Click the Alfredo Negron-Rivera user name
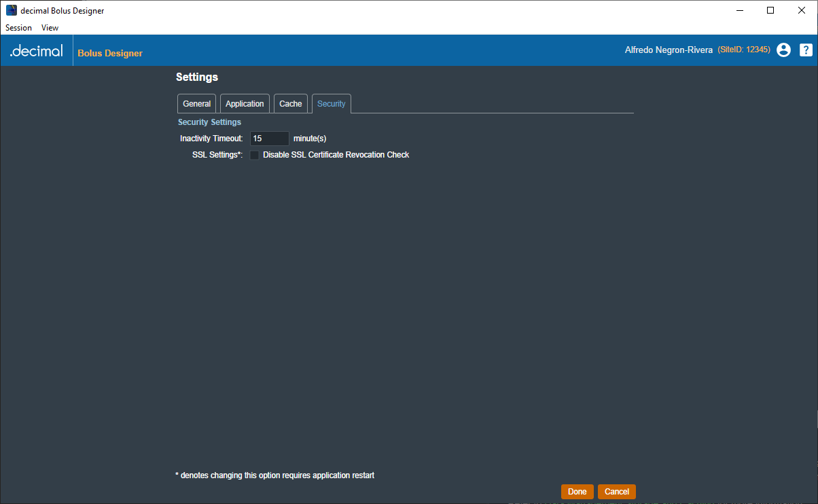Viewport: 818px width, 504px height. [669, 50]
